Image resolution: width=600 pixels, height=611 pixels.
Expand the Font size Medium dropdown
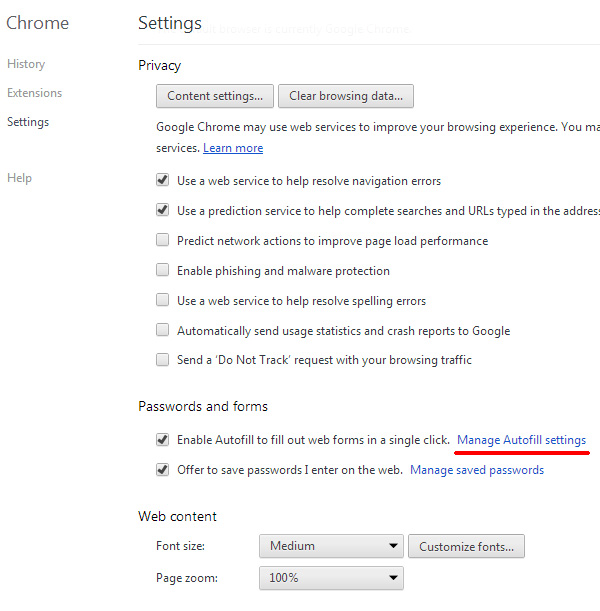tap(331, 546)
